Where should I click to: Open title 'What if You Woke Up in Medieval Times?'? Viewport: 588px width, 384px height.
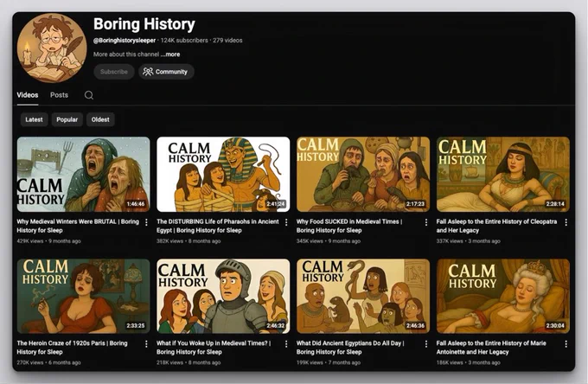click(214, 348)
